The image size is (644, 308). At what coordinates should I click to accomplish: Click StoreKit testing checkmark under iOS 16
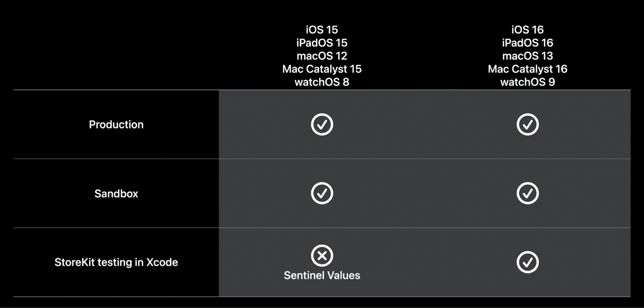pyautogui.click(x=528, y=262)
